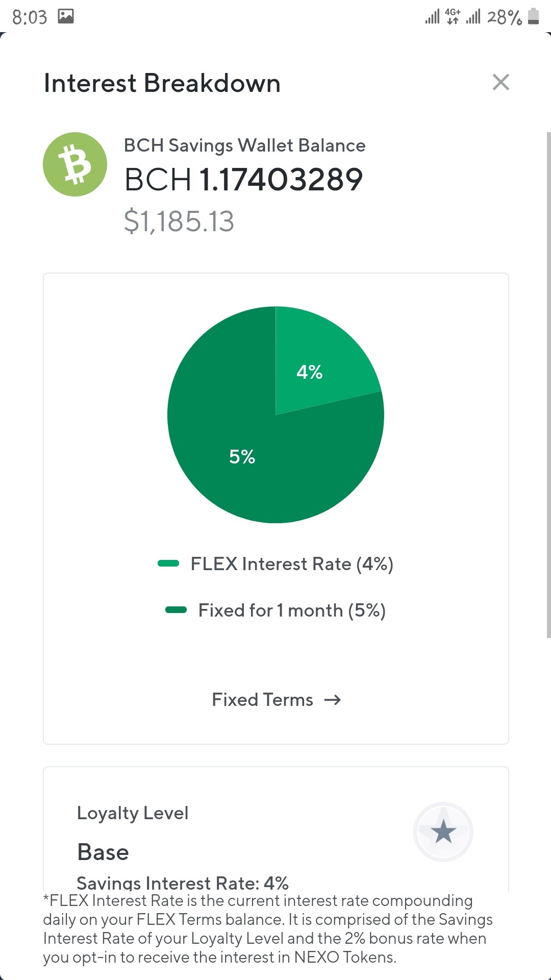Tap the Interest Breakdown heading
The height and width of the screenshot is (980, 551).
point(162,83)
